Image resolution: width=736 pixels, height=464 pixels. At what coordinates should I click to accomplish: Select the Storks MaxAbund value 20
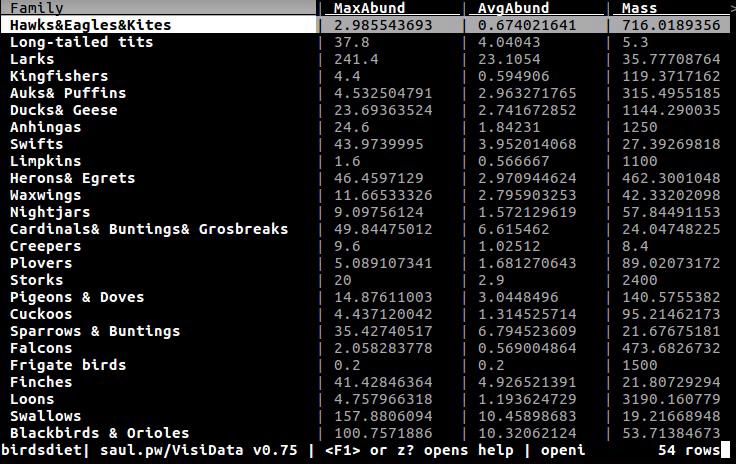pyautogui.click(x=343, y=280)
